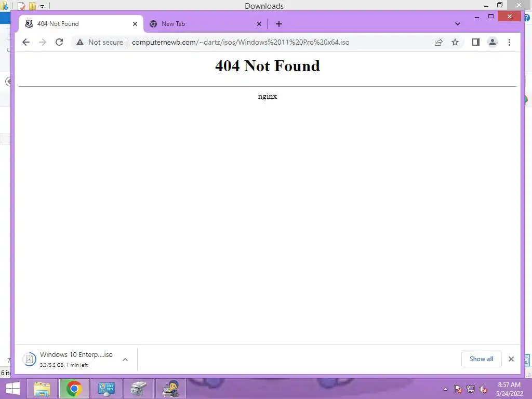Screen dimensions: 532x399
Task: Bookmark this tab with the star
Action: (x=455, y=42)
